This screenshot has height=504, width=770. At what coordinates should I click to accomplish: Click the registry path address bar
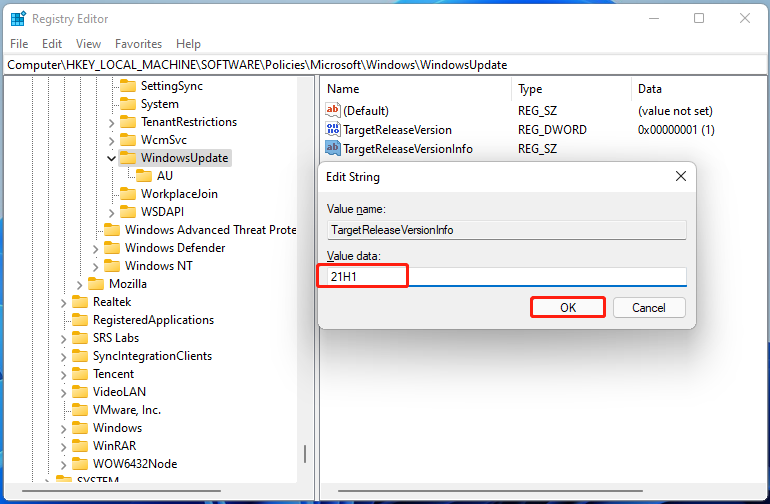[x=385, y=65]
